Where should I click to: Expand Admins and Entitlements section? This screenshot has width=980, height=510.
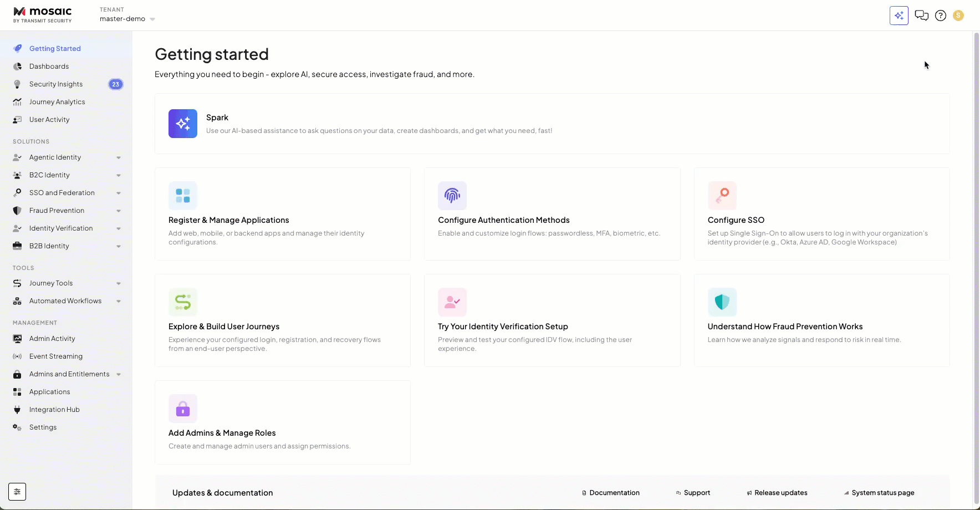pyautogui.click(x=119, y=374)
